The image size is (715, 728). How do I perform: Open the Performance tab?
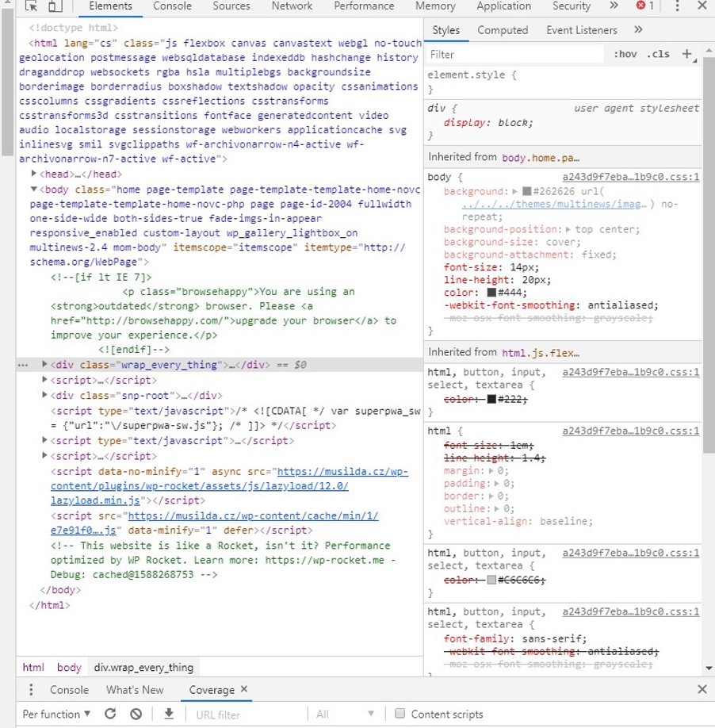tap(364, 6)
